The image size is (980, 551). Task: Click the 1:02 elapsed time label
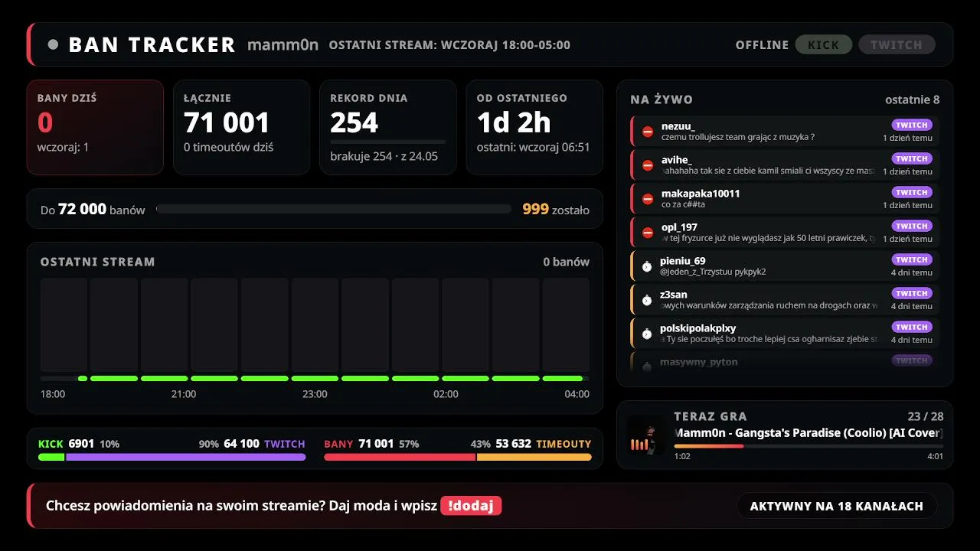click(x=682, y=456)
